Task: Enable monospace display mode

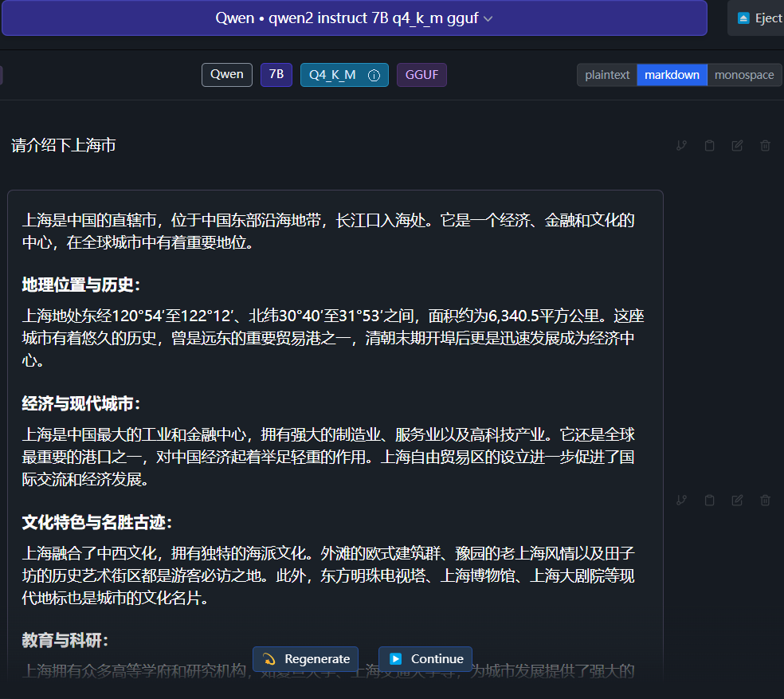Action: pos(743,74)
